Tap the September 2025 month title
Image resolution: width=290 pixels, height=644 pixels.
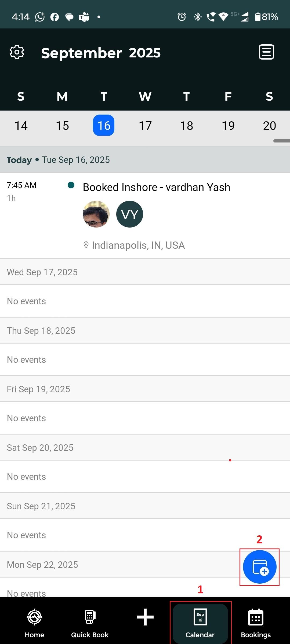[x=101, y=53]
